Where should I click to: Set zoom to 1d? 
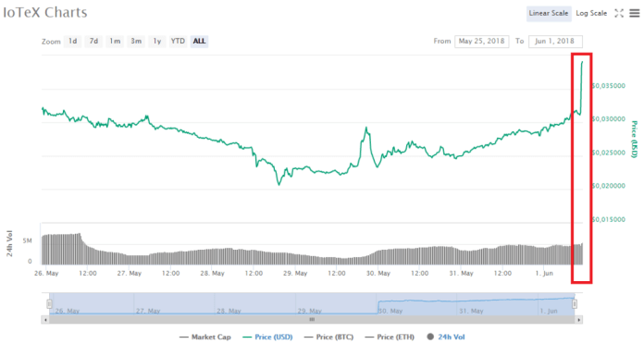click(x=72, y=41)
